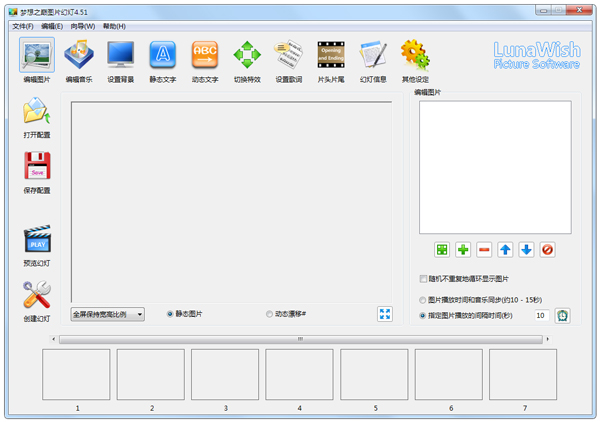Image resolution: width=600 pixels, height=422 pixels.
Task: Click the LunaWish Picture Software logo
Action: coord(537,55)
